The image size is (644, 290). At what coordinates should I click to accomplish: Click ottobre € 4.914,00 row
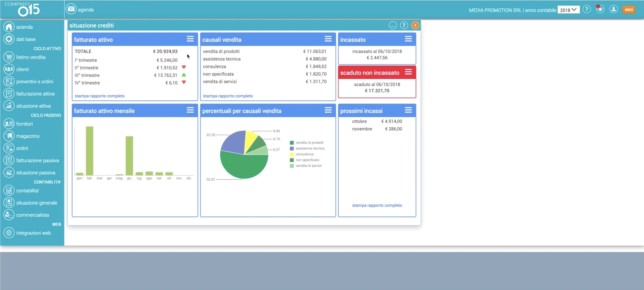pos(377,121)
